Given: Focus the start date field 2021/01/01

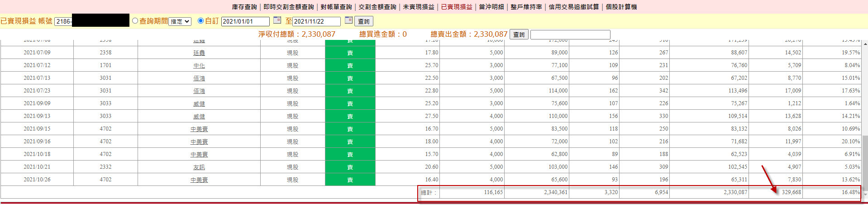Looking at the screenshot, I should (x=245, y=21).
